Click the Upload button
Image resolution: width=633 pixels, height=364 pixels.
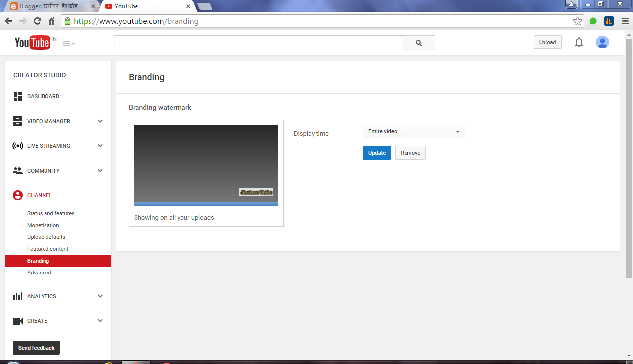click(547, 43)
